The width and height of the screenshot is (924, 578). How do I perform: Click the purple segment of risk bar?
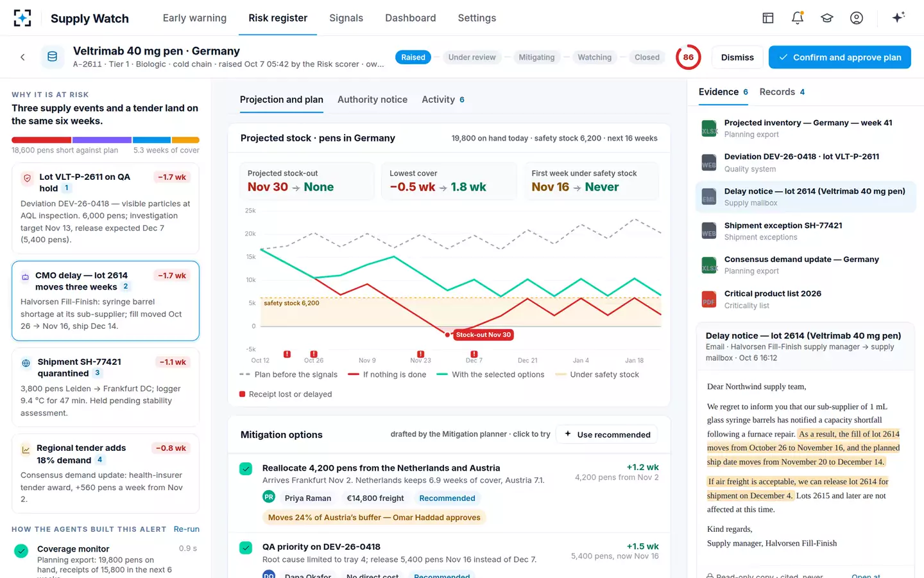pos(102,140)
